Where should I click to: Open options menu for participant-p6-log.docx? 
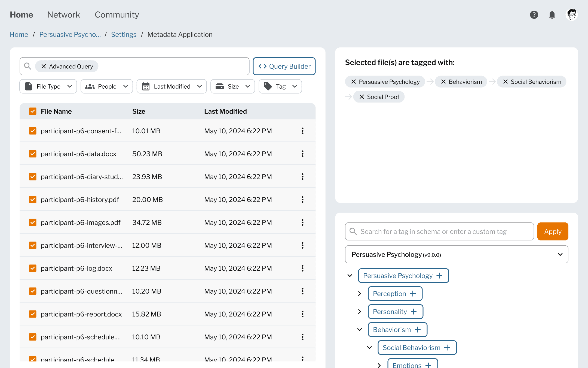click(x=302, y=268)
